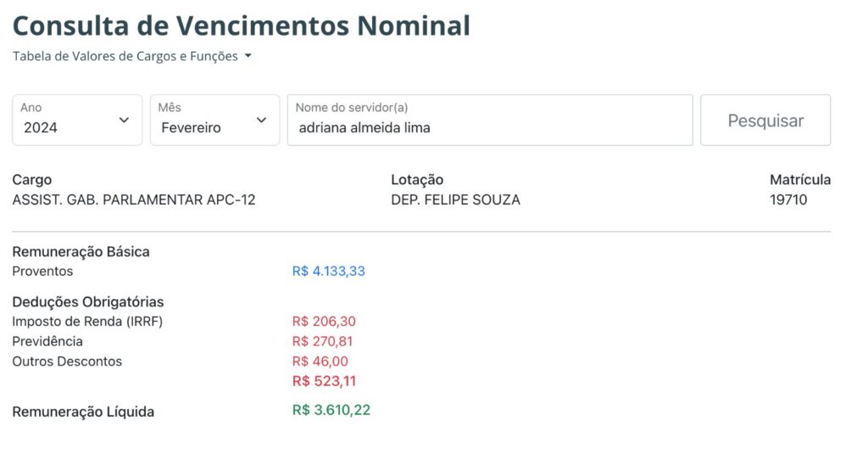Click the bold deductions total R$ 523,11
Image resolution: width=868 pixels, height=465 pixels.
click(324, 381)
